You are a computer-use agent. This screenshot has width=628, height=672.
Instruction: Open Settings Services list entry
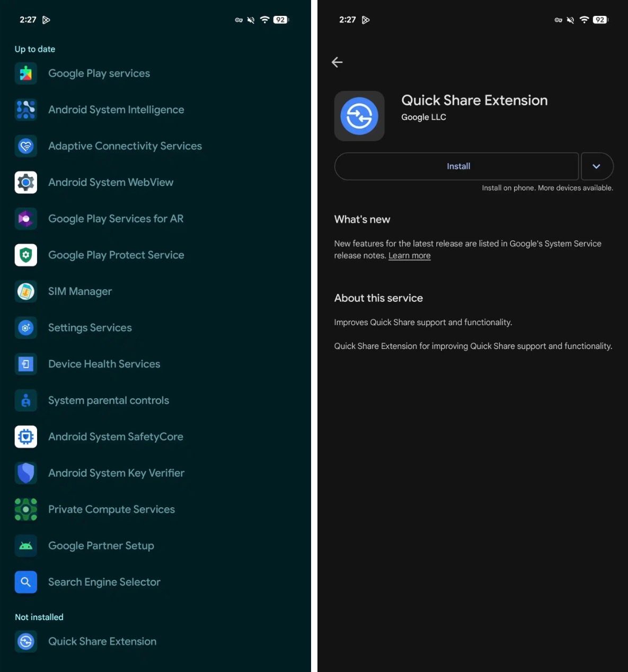click(90, 328)
